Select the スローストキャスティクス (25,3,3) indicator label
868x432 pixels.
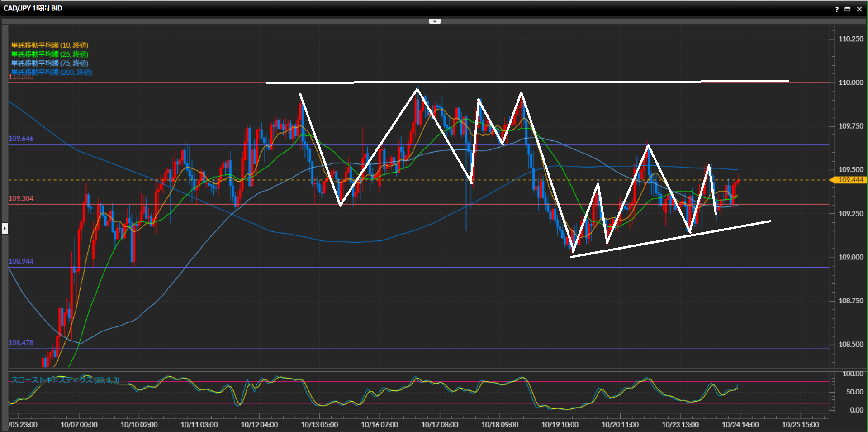coord(65,380)
